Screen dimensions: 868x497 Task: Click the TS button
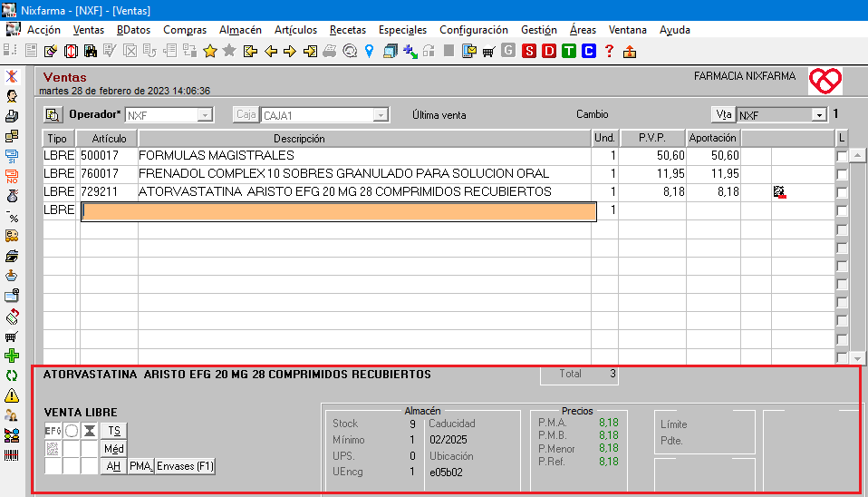pos(114,431)
